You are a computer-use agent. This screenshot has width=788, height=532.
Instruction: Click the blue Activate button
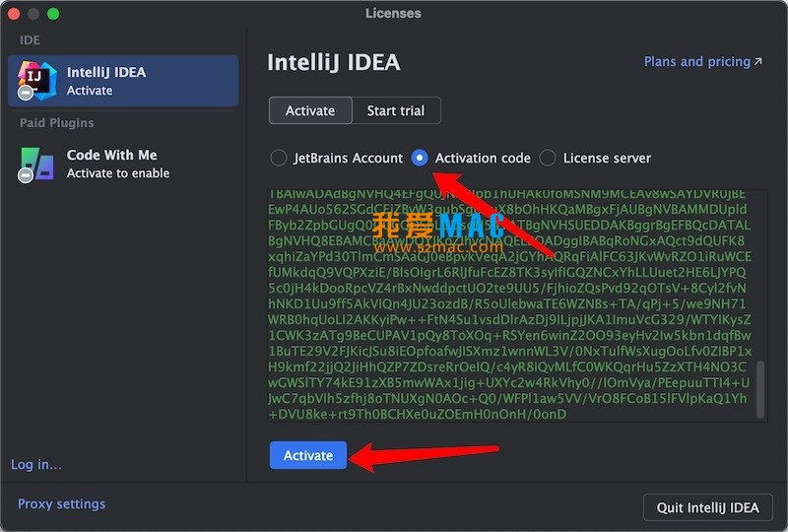(308, 455)
